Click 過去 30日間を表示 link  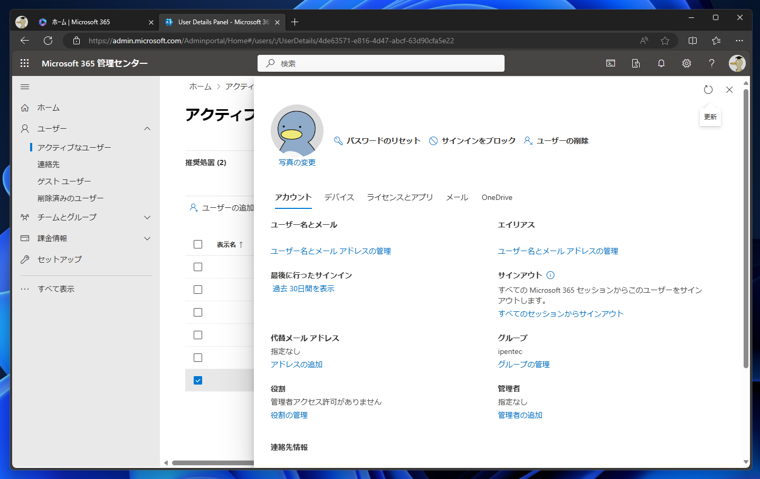pos(303,288)
